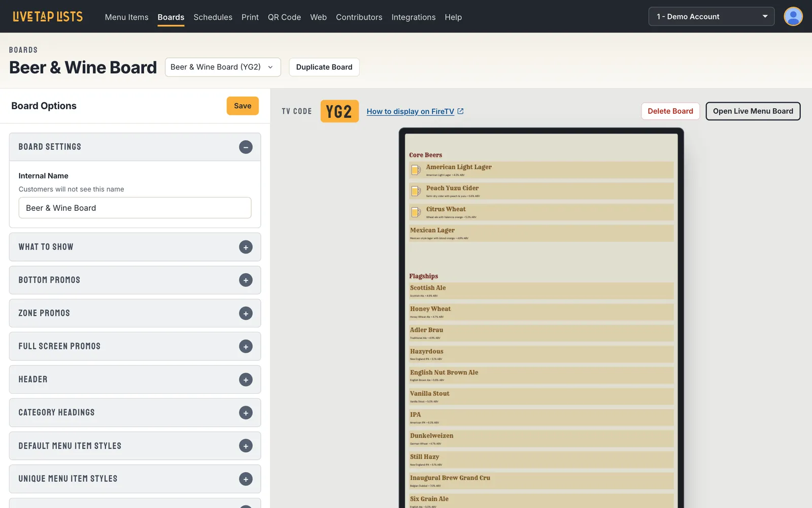Expand the Category Headings section
The width and height of the screenshot is (812, 508).
pyautogui.click(x=246, y=412)
